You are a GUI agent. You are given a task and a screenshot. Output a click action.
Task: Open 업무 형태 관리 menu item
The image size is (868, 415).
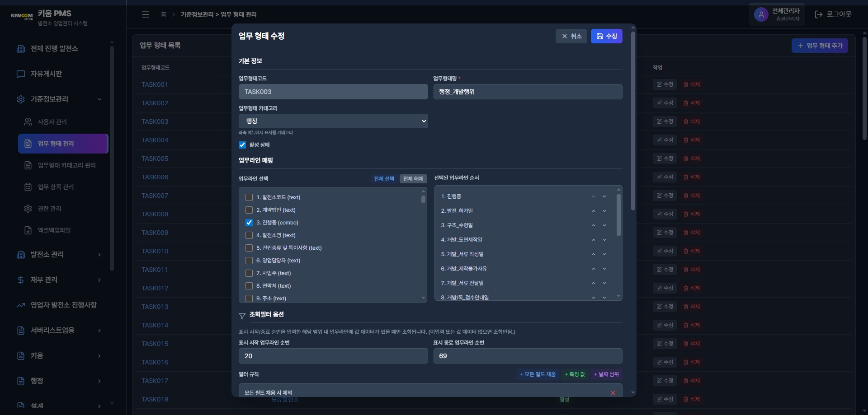63,144
